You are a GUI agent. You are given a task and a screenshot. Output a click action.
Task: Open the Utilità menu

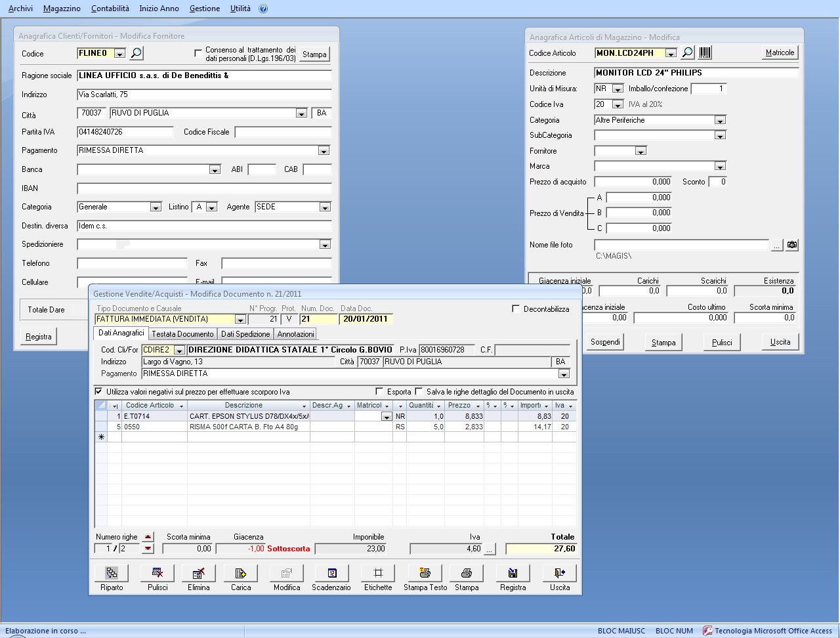pos(240,9)
